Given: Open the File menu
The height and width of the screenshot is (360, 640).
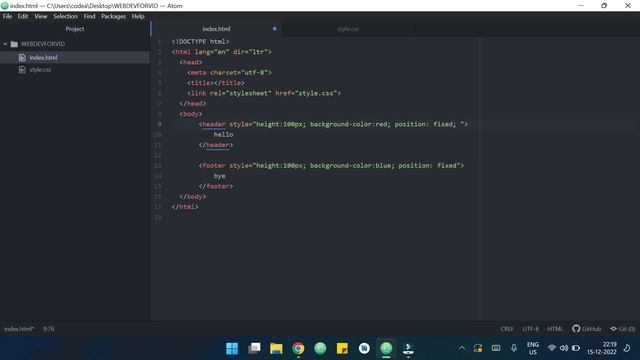Looking at the screenshot, I should click(7, 16).
